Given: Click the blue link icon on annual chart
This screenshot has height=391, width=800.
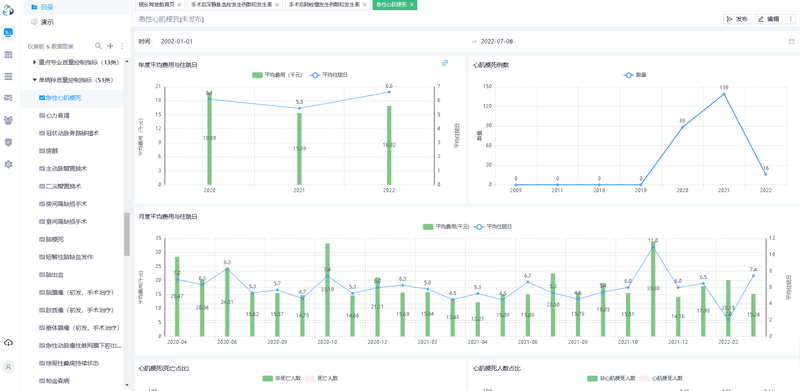Looking at the screenshot, I should 445,63.
